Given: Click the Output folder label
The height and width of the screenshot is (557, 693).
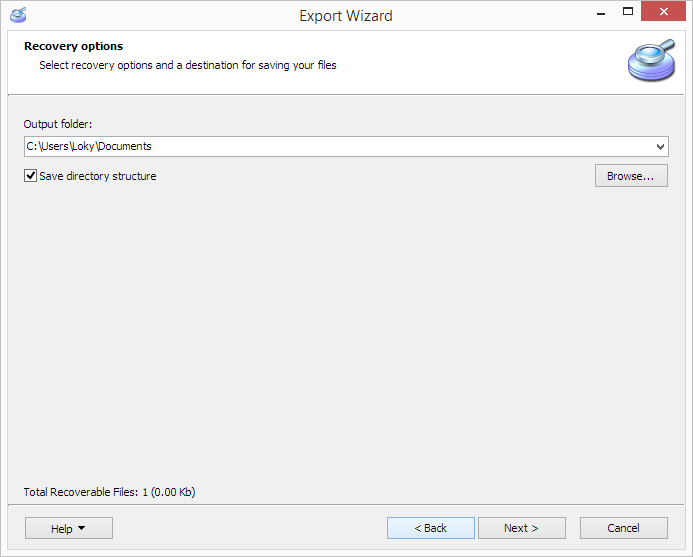Looking at the screenshot, I should click(57, 124).
